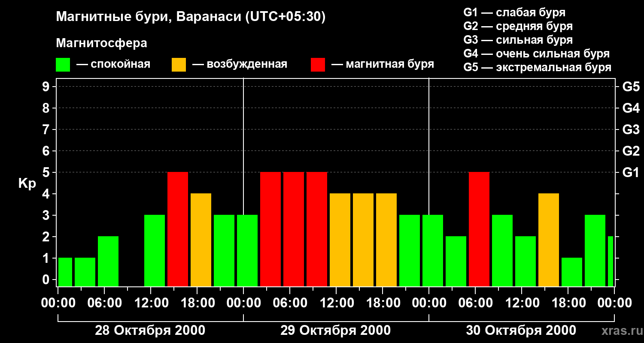Click the yellow bar on 30 October

pos(549,240)
